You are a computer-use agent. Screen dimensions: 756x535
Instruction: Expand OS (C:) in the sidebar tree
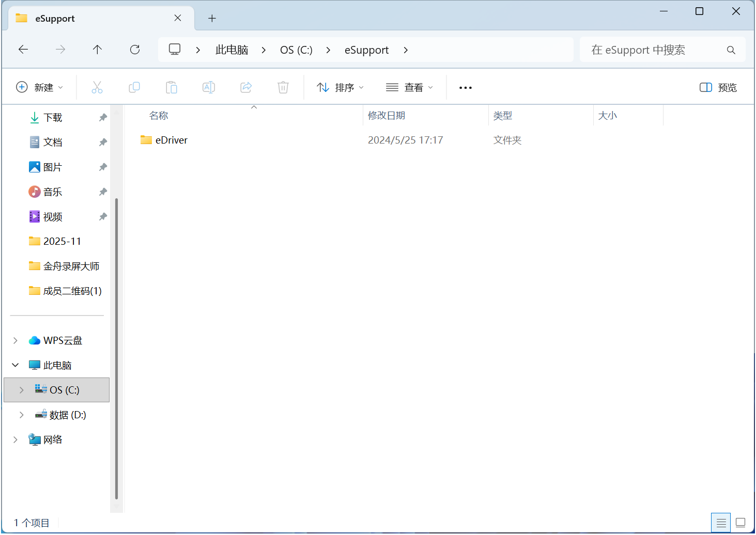point(21,390)
